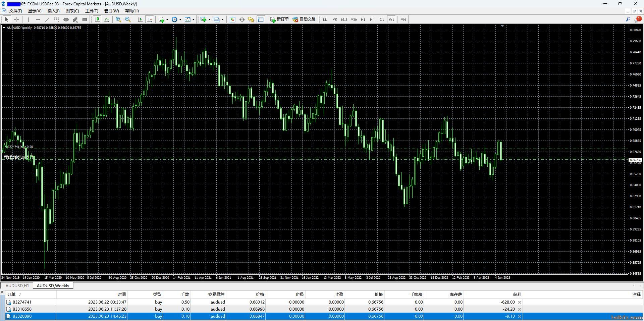Expand the indicators dropdown arrow
The width and height of the screenshot is (644, 321).
pos(167,19)
